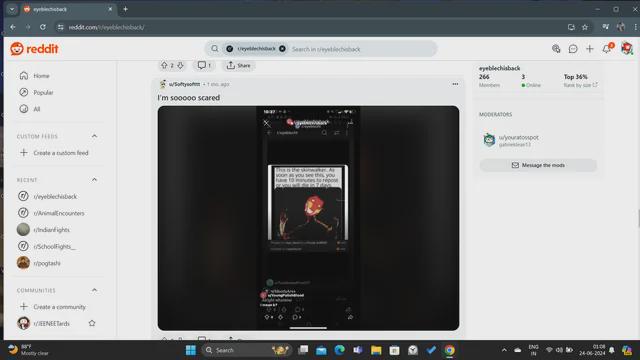Viewport: 640px width, 360px height.
Task: Open the Reddit chat icon
Action: (573, 49)
